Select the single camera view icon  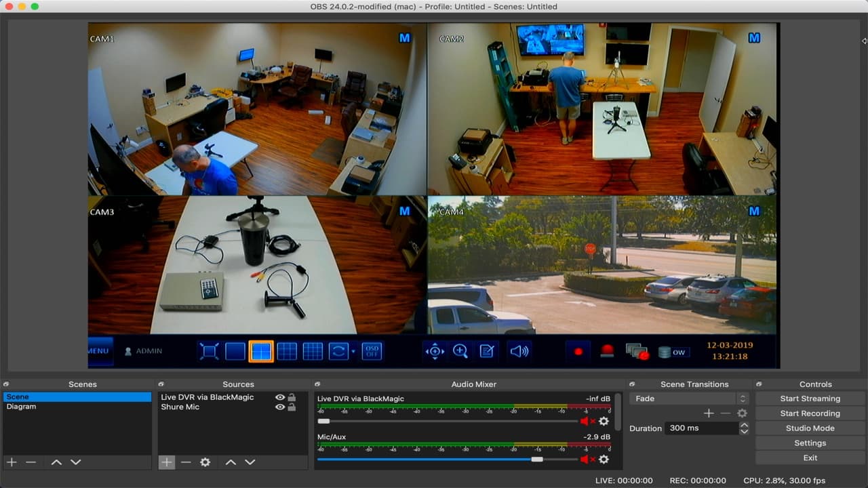(235, 350)
